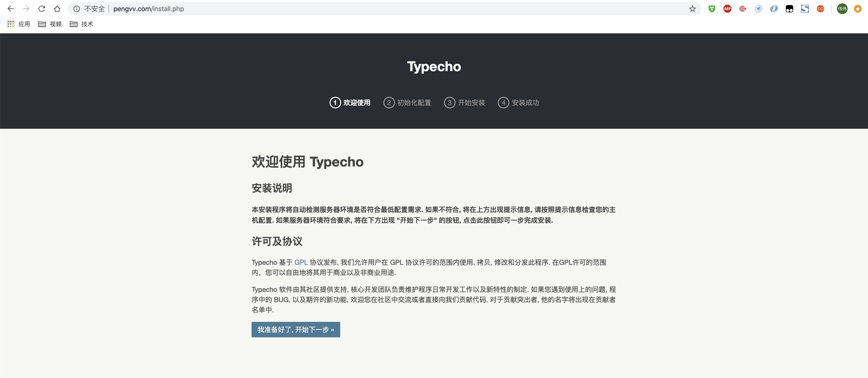Open the Tampermonkey extension
The width and height of the screenshot is (868, 378).
click(x=712, y=9)
